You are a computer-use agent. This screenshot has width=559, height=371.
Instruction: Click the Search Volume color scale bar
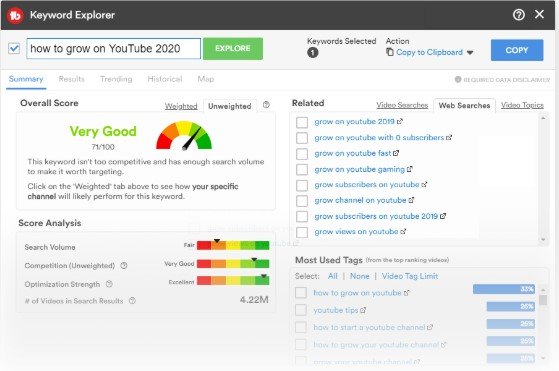coord(233,245)
